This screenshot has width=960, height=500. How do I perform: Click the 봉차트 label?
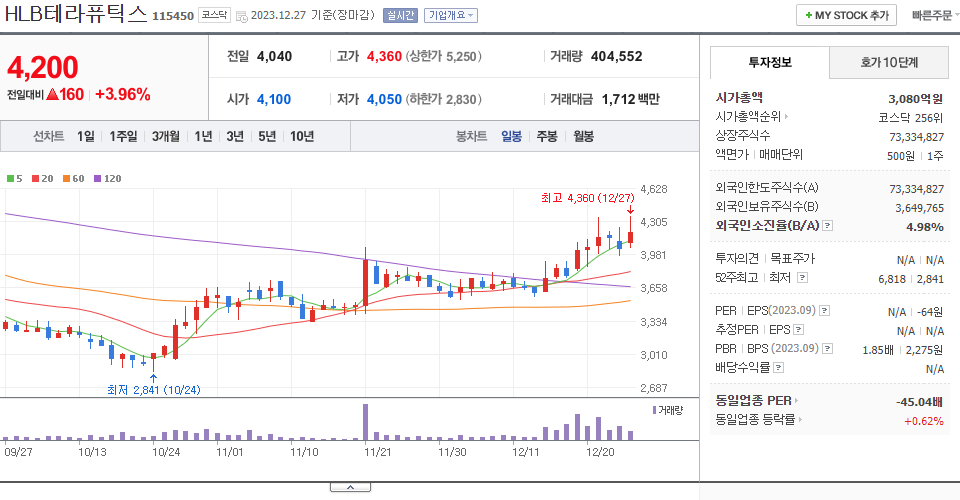pos(471,136)
